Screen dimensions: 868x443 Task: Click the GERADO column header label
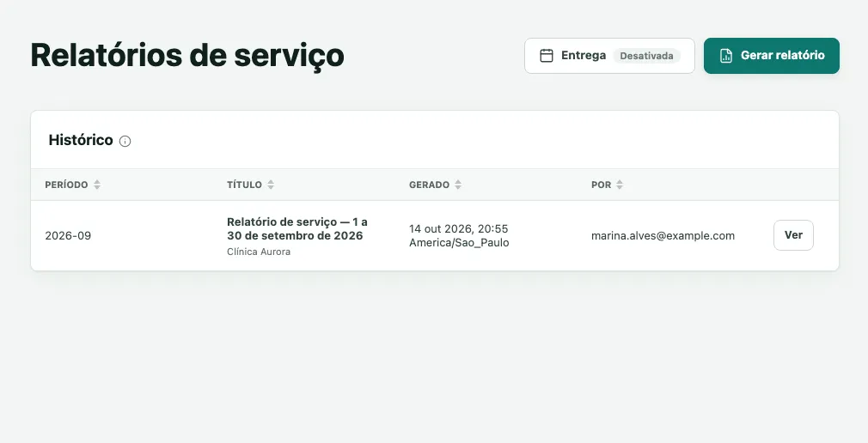pos(429,185)
